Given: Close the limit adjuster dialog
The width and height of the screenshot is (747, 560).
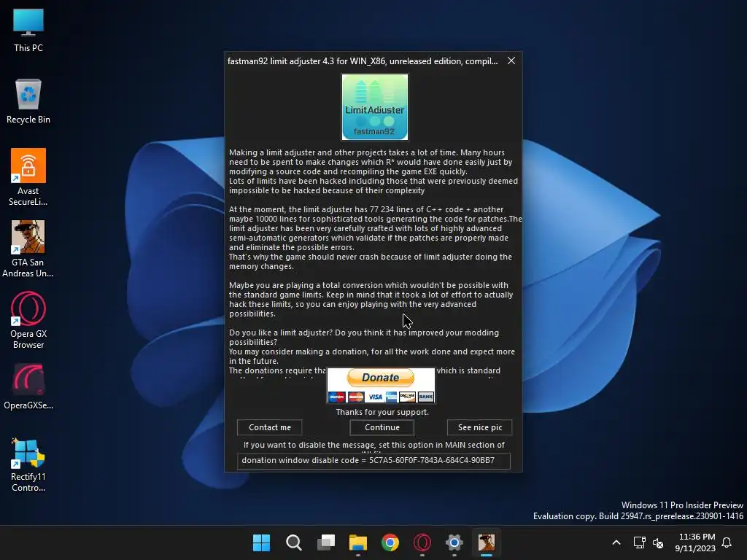Looking at the screenshot, I should tap(511, 61).
